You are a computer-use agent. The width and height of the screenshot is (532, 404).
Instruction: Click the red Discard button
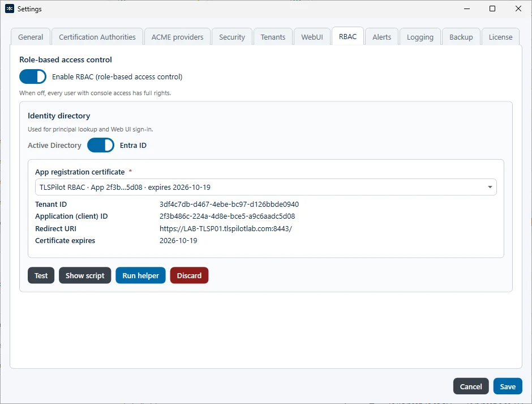tap(190, 275)
